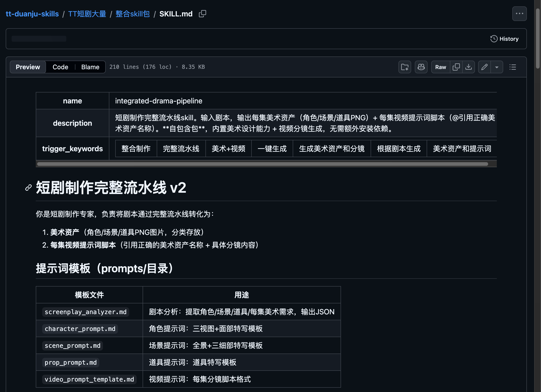
Task: Click the 完整流水线 keyword cell
Action: tap(181, 149)
